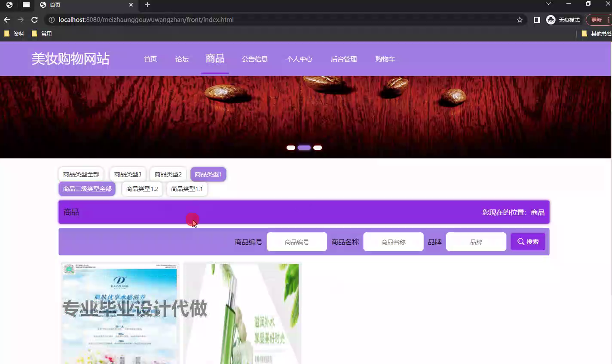
Task: Bookmark page with star icon
Action: click(x=520, y=20)
